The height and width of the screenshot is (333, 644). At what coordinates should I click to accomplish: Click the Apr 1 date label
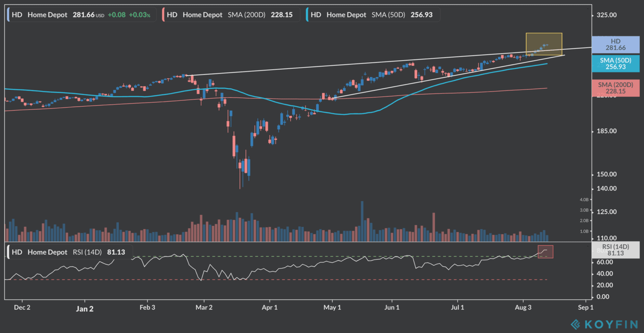coord(270,308)
